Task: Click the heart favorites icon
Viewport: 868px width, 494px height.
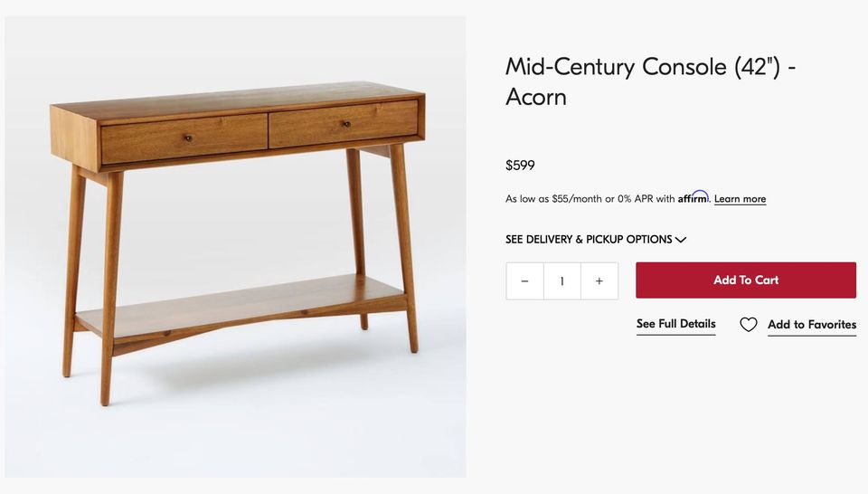Action: click(x=749, y=325)
